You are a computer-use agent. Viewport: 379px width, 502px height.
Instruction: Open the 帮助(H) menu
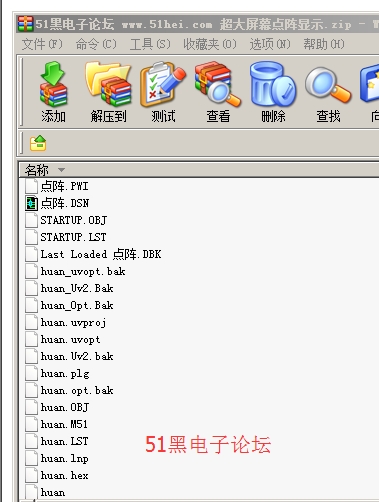(x=324, y=44)
